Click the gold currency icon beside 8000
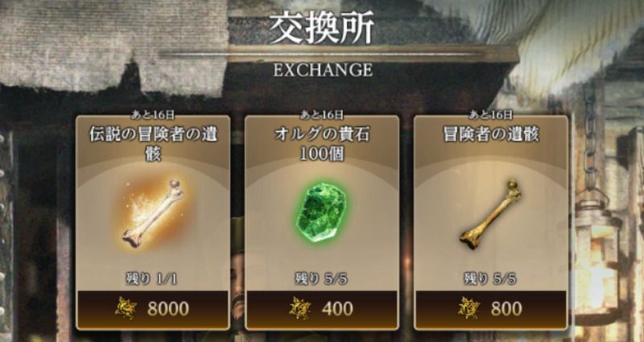 coord(126,309)
